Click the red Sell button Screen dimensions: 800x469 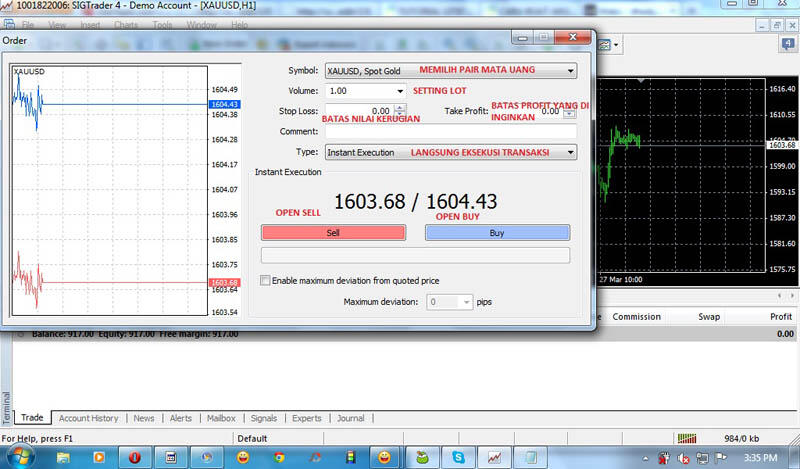point(333,233)
